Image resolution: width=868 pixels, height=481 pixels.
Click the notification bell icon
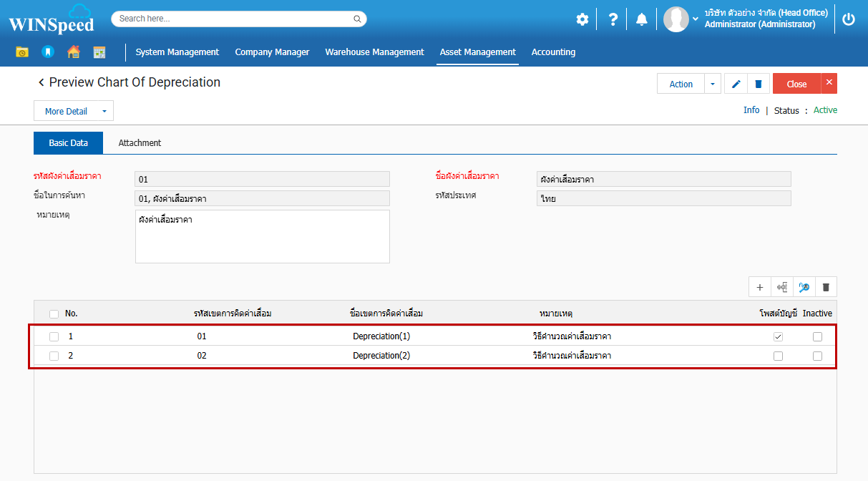(641, 19)
